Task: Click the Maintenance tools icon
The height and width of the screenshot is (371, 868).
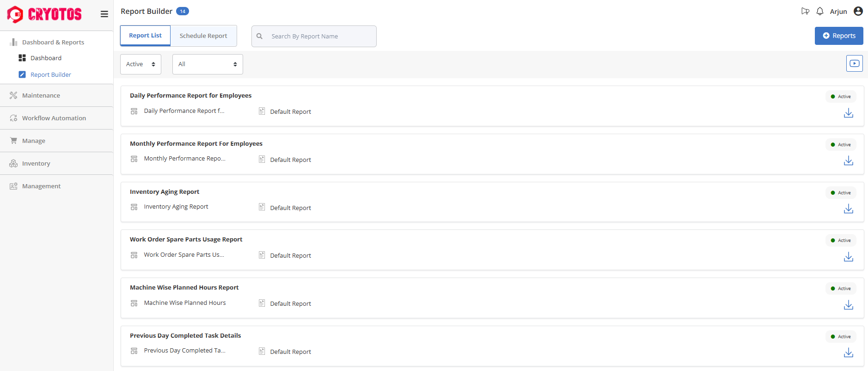Action: tap(13, 95)
